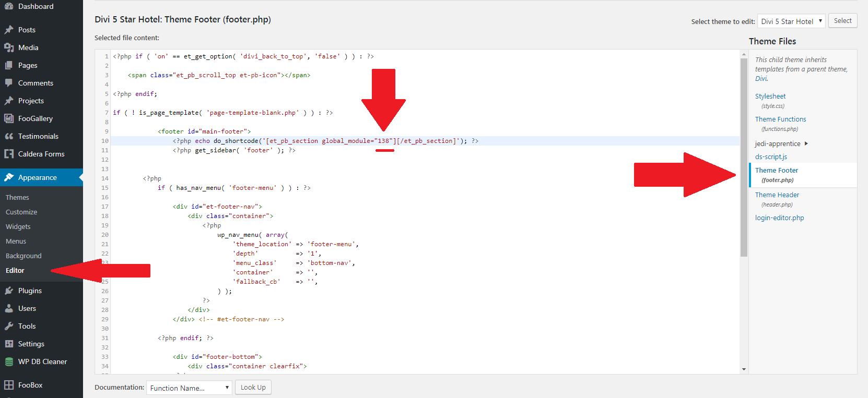Click the FooBox grid icon
The width and height of the screenshot is (868, 398).
point(9,385)
